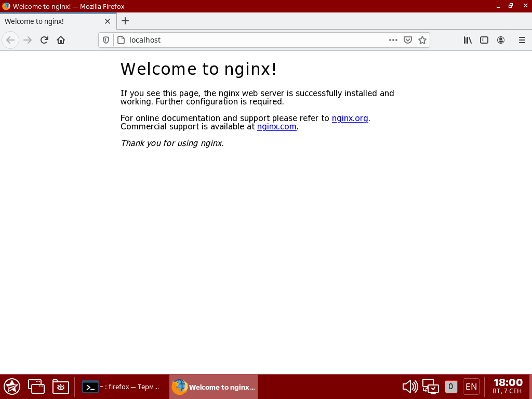The image size is (532, 399).
Task: Open the nginx.org link
Action: click(x=350, y=118)
